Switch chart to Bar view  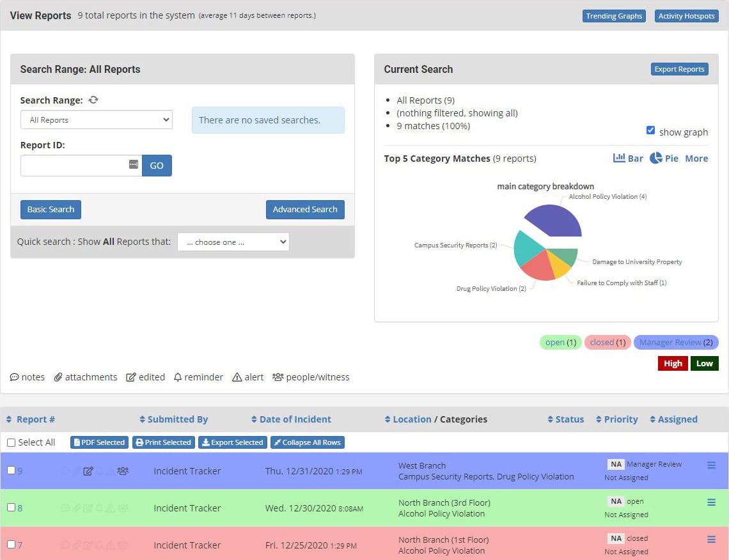coord(628,159)
